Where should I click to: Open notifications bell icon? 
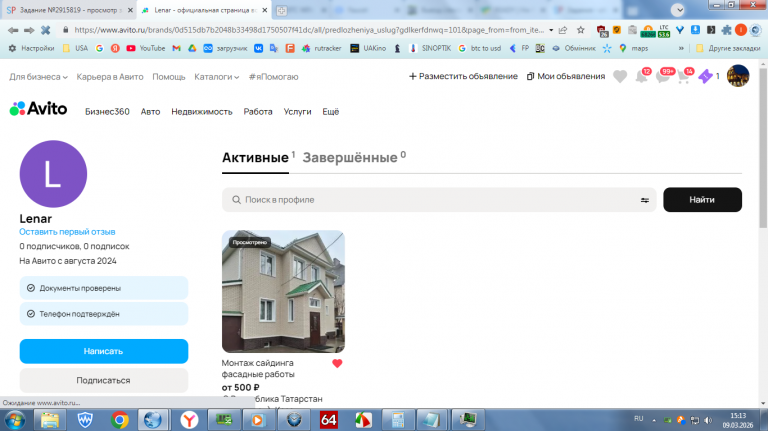click(x=642, y=76)
